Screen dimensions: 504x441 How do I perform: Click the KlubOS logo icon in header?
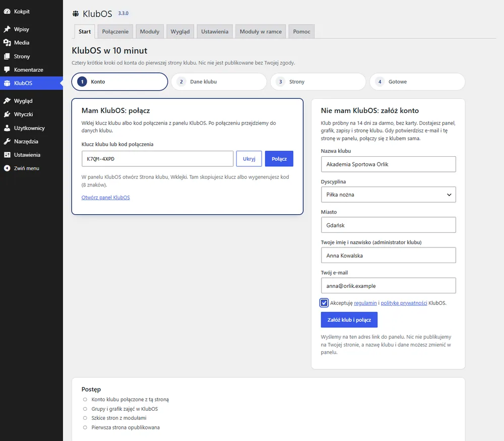(76, 14)
